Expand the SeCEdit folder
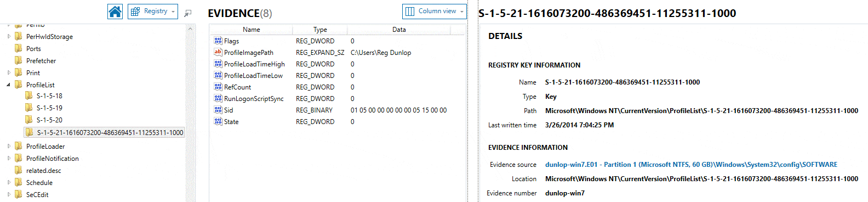The image size is (868, 202). [9, 195]
